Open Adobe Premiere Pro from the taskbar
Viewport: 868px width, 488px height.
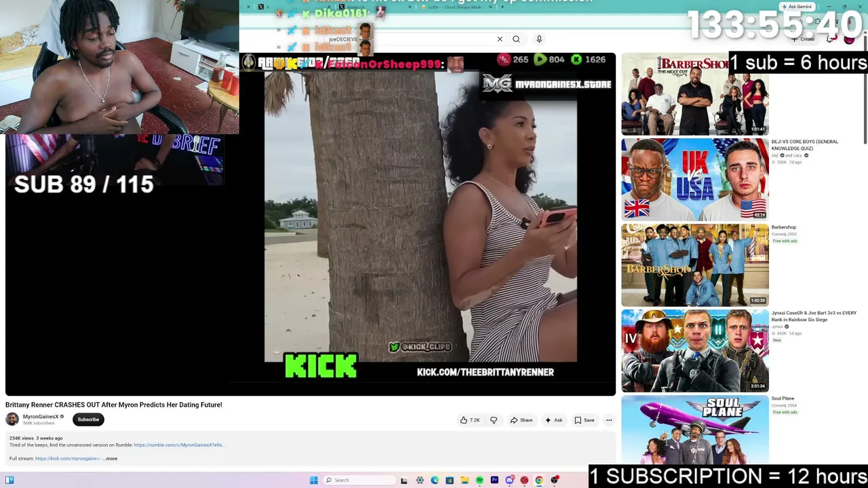click(494, 480)
